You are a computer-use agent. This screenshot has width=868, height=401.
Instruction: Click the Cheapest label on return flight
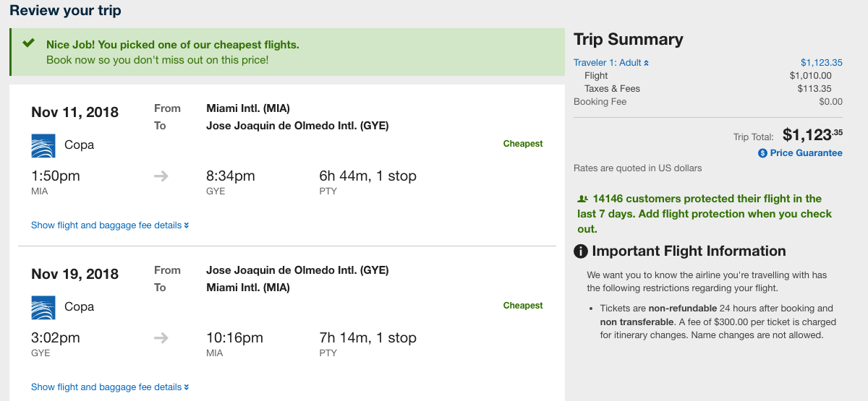(523, 306)
